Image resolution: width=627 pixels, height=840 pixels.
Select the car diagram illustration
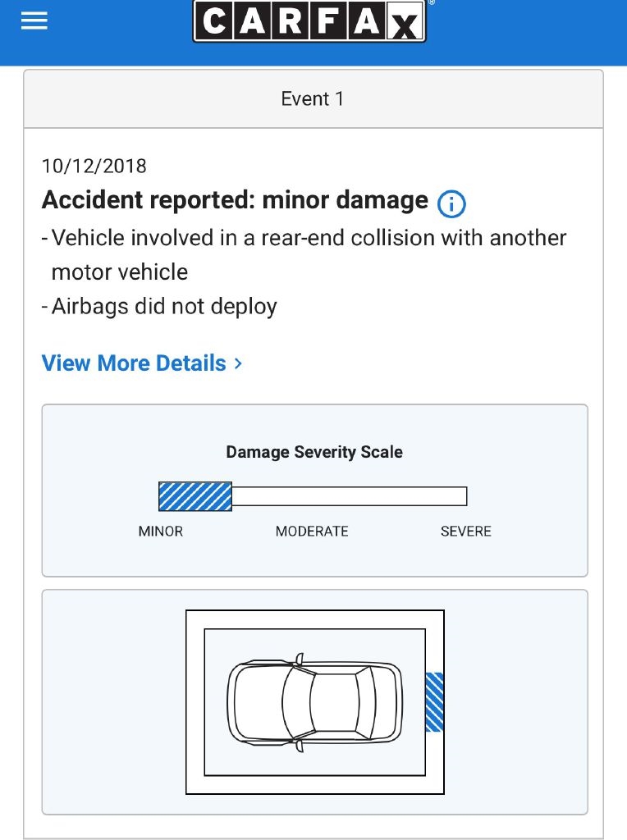click(314, 702)
